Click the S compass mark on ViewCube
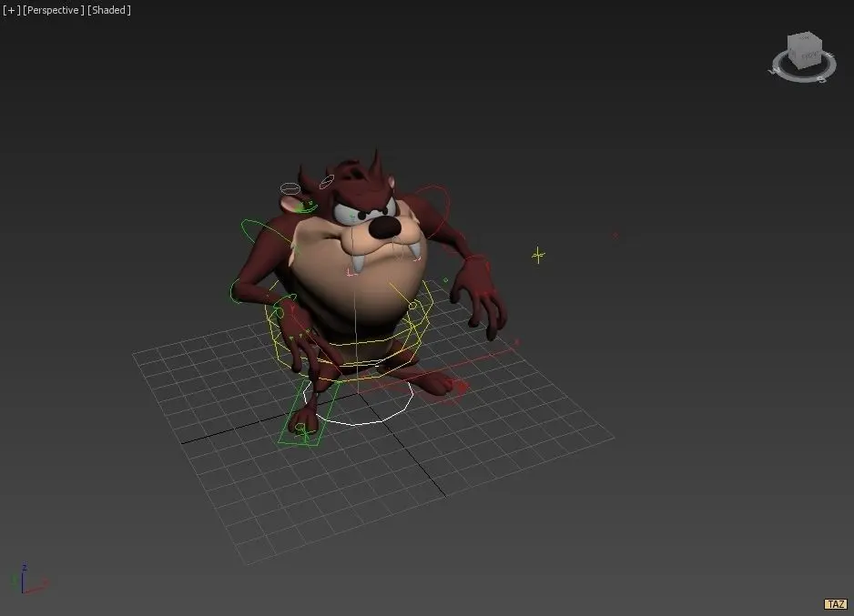Image resolution: width=854 pixels, height=616 pixels. [822, 80]
